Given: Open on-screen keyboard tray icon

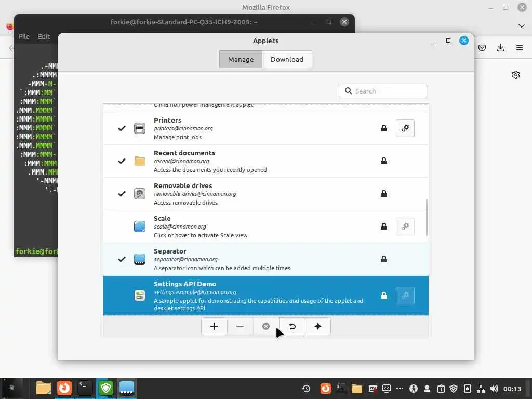Looking at the screenshot, I should [x=373, y=389].
